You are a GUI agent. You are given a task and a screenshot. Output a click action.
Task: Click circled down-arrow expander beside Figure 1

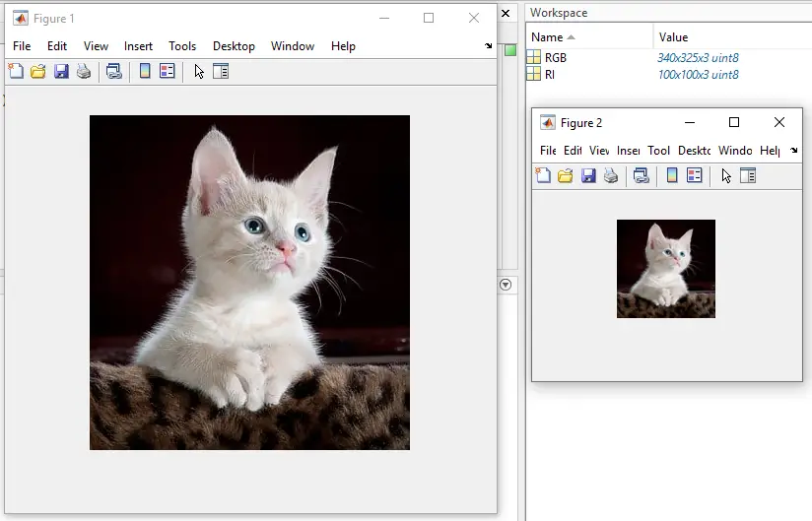click(x=506, y=285)
